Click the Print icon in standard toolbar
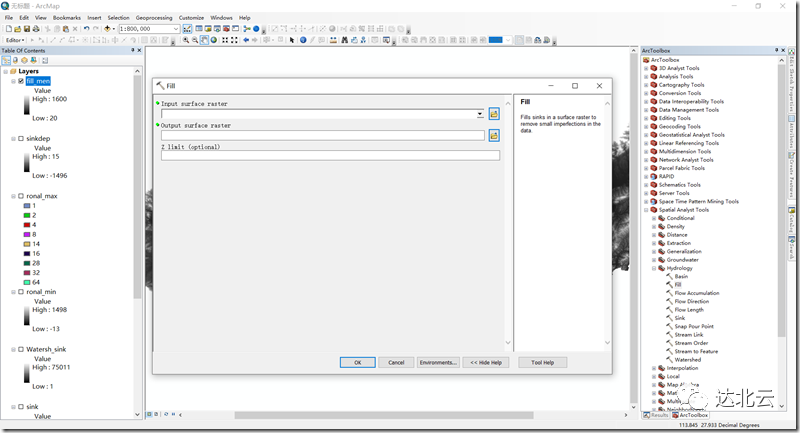Screen dimensions: 800x433 (36, 29)
